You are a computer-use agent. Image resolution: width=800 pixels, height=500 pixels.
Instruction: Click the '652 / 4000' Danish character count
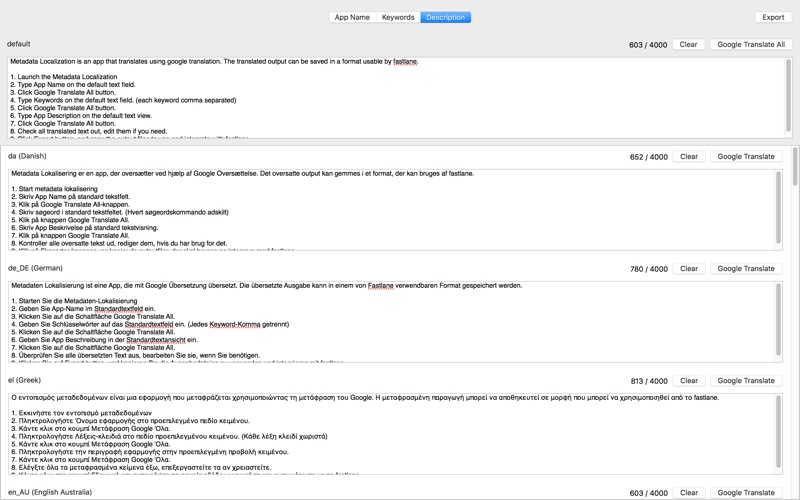pos(648,157)
